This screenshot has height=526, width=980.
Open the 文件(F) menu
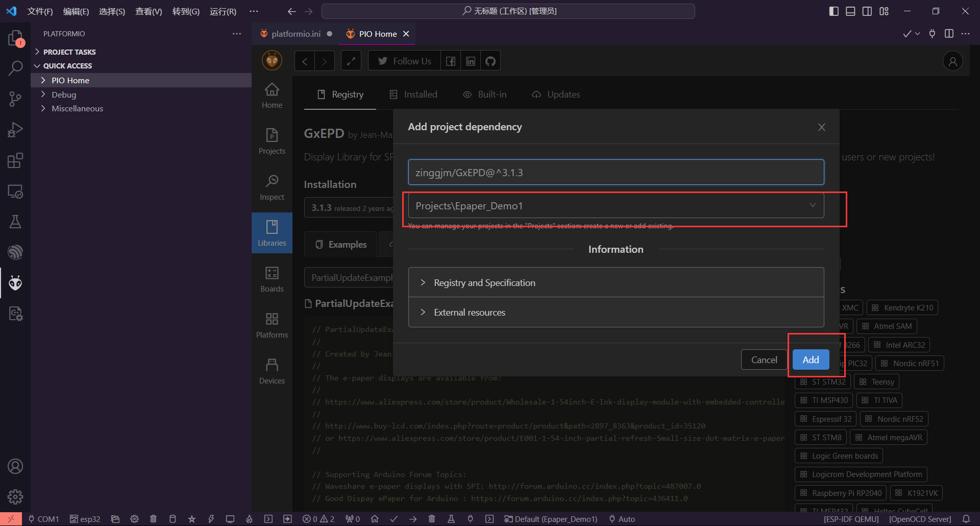click(40, 11)
